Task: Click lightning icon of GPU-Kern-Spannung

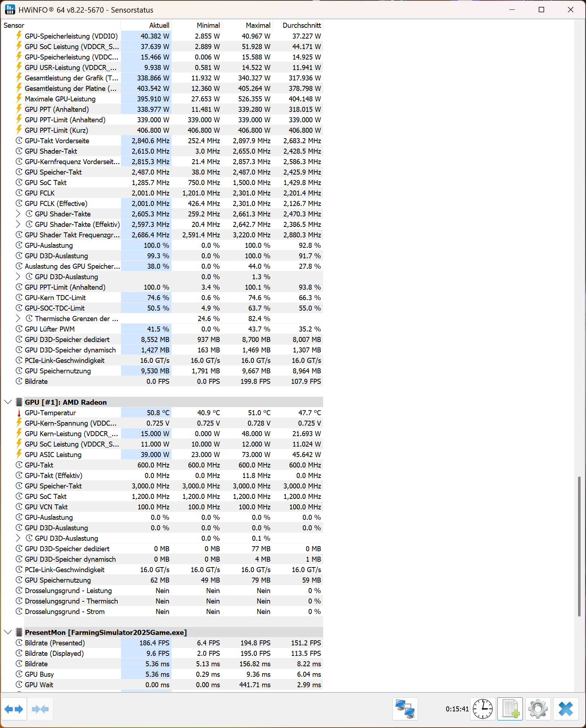Action: [x=19, y=423]
